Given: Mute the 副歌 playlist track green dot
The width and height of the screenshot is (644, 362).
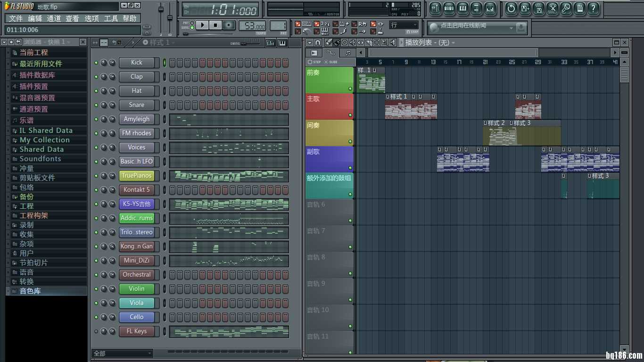Looking at the screenshot, I should 350,168.
